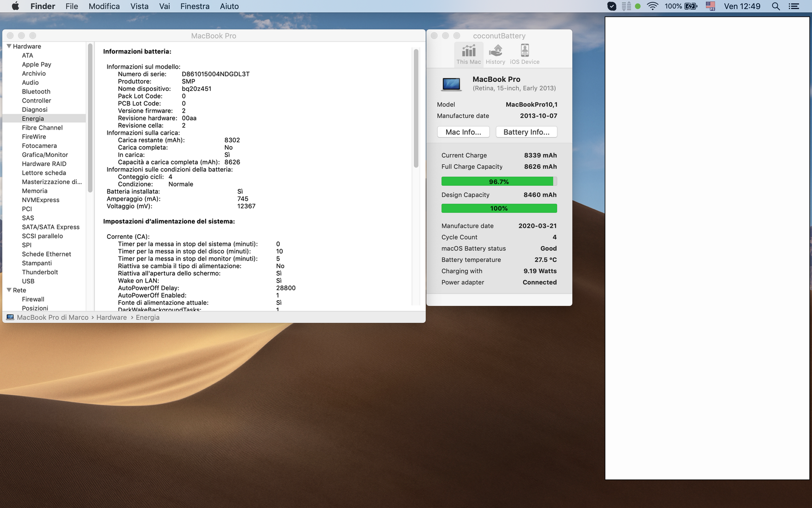Select NVMExpress in the sidebar
The image size is (812, 508).
[41, 200]
